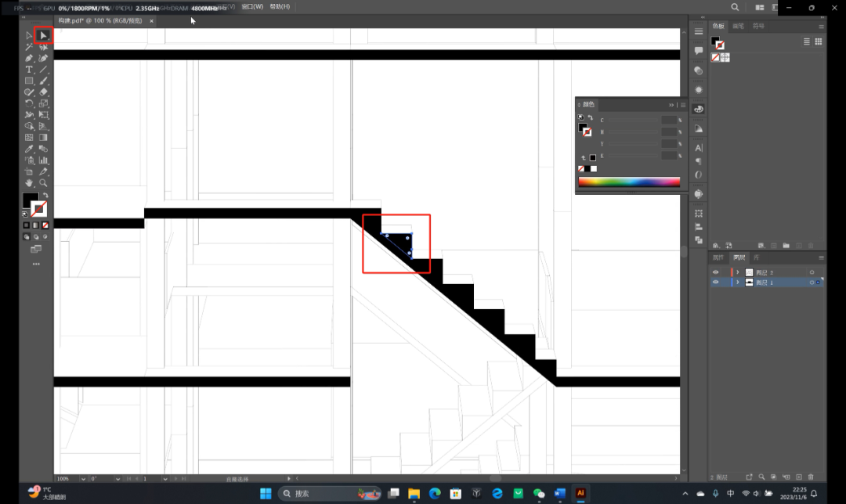Image resolution: width=846 pixels, height=504 pixels.
Task: Select the Shape Builder tool
Action: click(x=29, y=126)
